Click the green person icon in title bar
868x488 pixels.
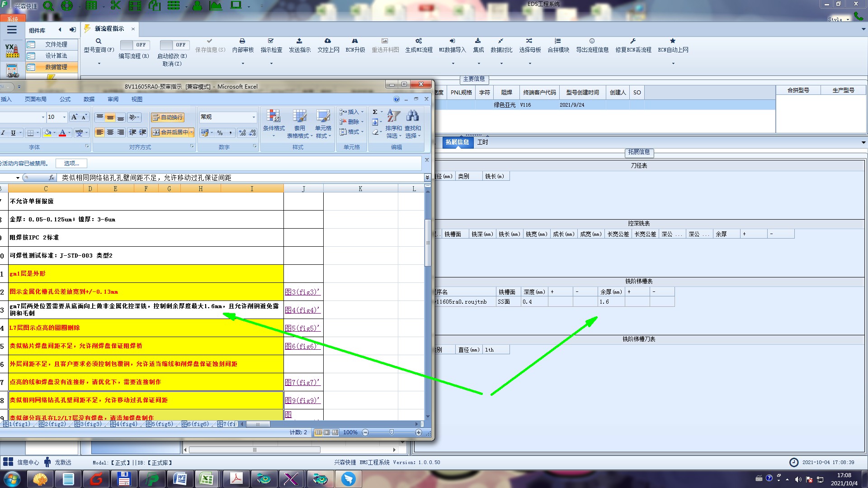[197, 6]
